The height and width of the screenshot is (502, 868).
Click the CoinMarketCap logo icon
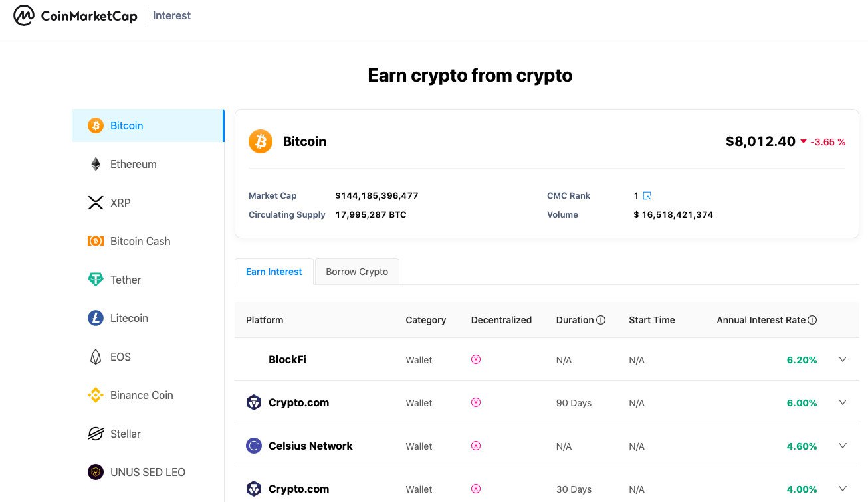click(24, 16)
